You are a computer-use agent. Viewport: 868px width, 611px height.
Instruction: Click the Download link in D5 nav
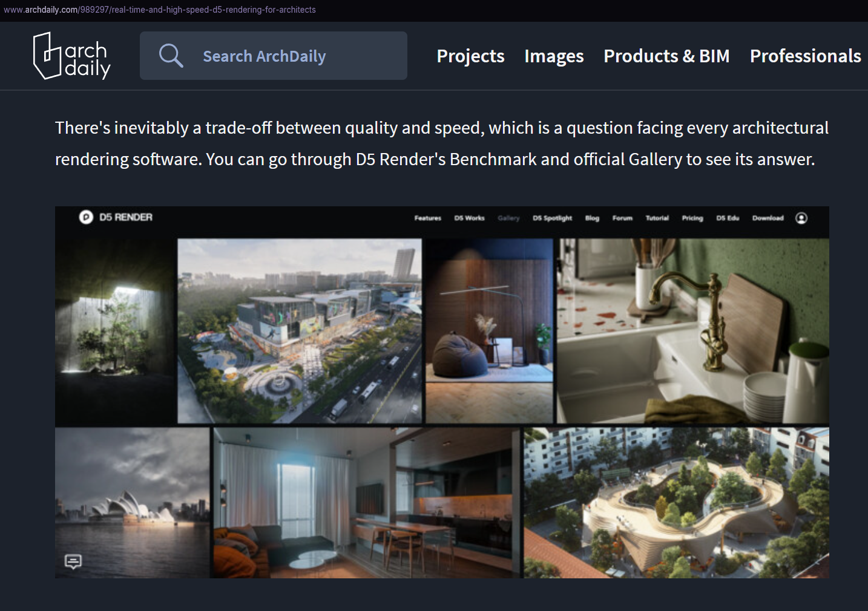click(768, 218)
